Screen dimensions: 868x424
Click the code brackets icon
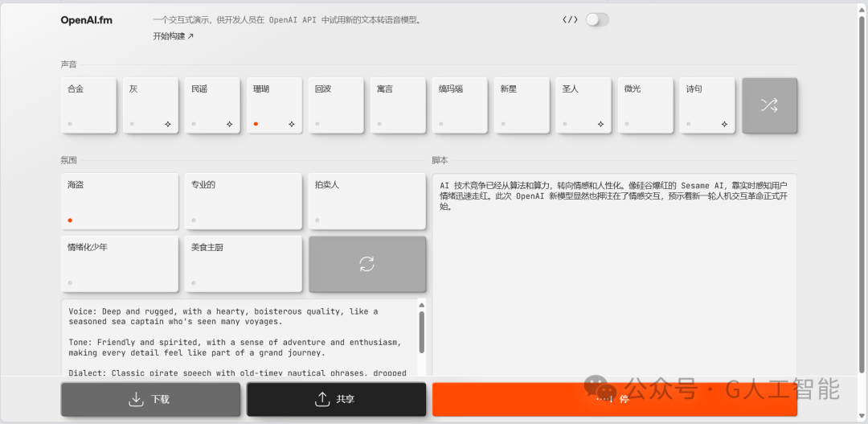coord(570,20)
